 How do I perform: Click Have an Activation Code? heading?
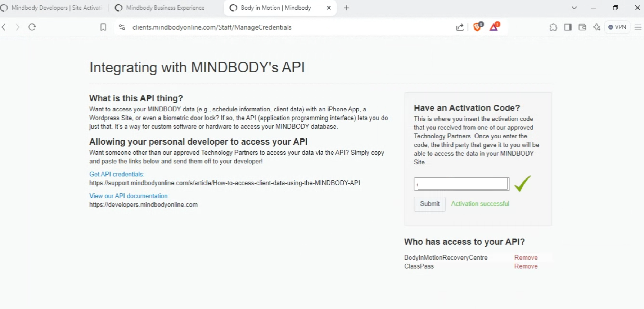[467, 108]
